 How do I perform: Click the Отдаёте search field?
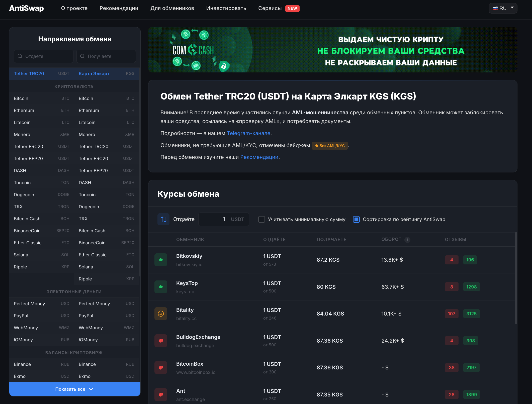[x=44, y=56]
